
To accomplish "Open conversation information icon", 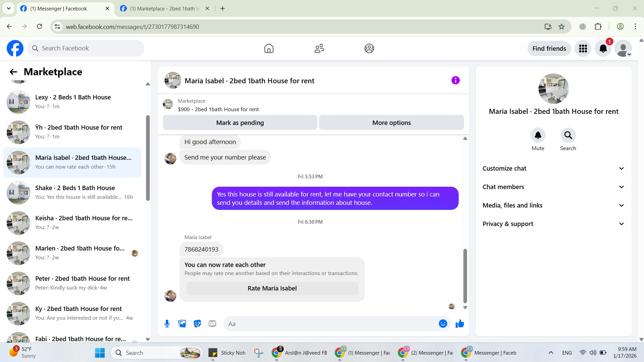I will pos(455,80).
